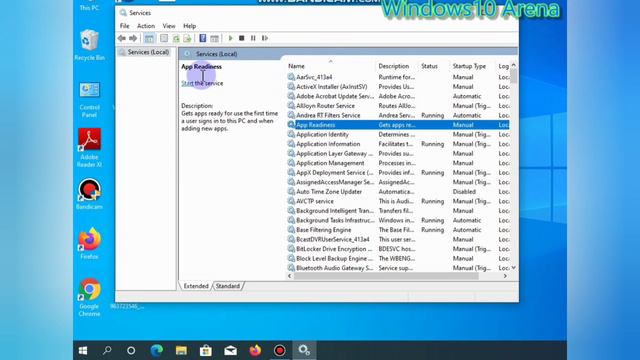Select the BcastDVRUserService_413a4 row
The image size is (640, 360).
[x=398, y=239]
